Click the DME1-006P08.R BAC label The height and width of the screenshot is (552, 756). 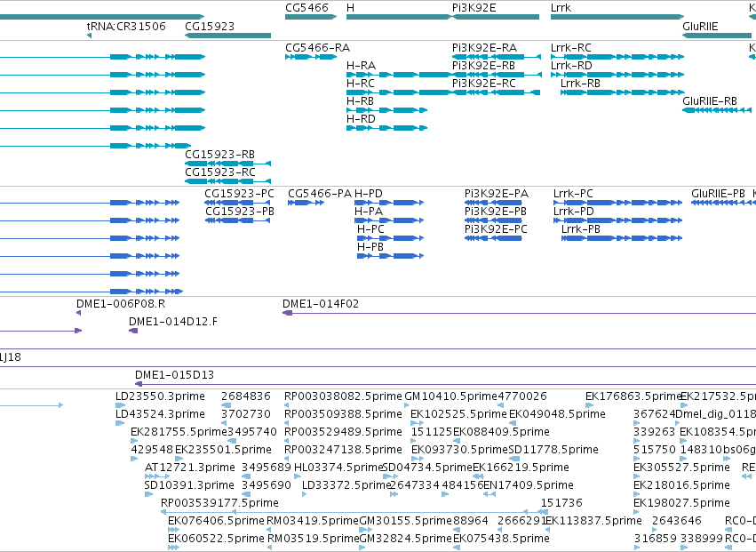point(121,304)
